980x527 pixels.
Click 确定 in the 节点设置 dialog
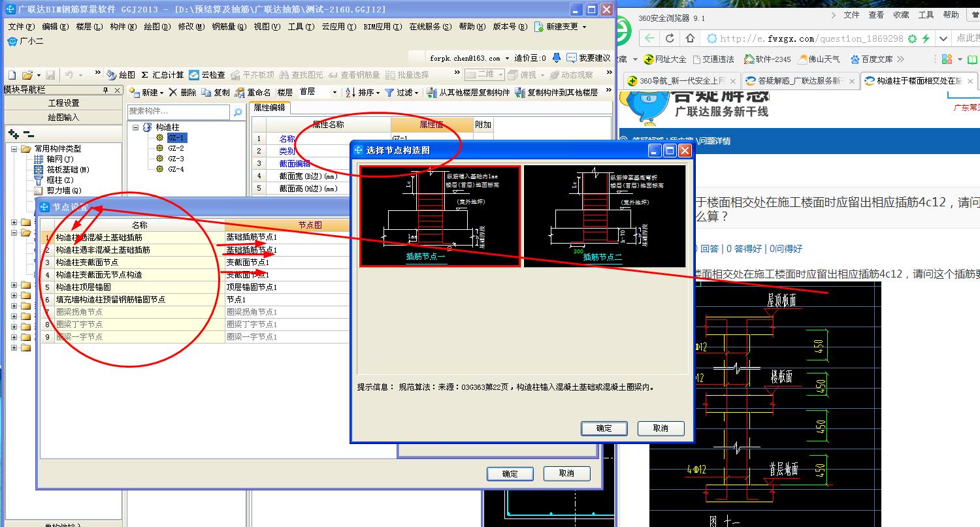[x=510, y=473]
